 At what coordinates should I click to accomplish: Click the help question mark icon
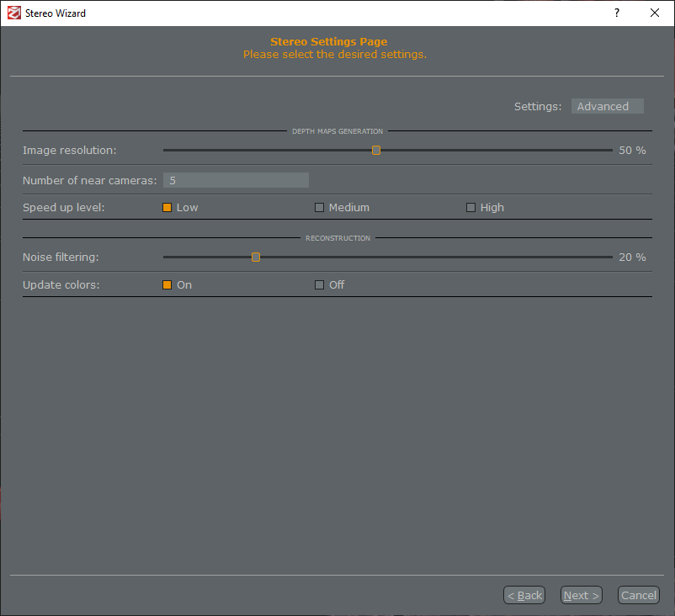(616, 13)
